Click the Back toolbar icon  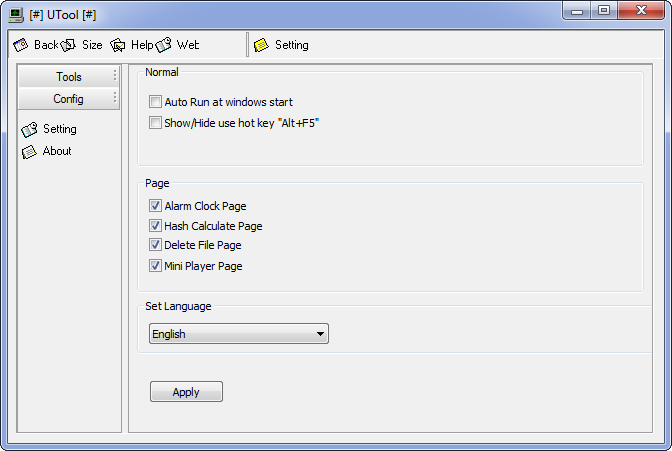[21, 45]
